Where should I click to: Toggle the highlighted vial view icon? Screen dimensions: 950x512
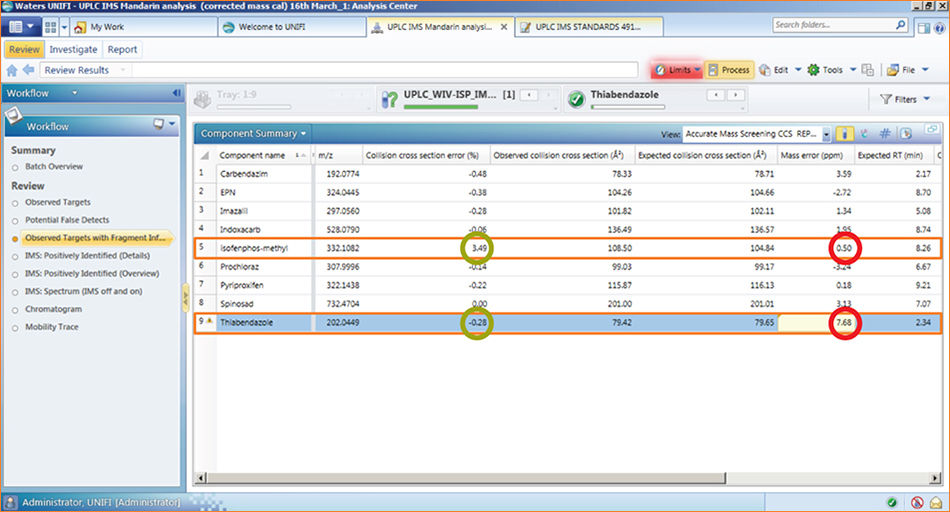(844, 134)
